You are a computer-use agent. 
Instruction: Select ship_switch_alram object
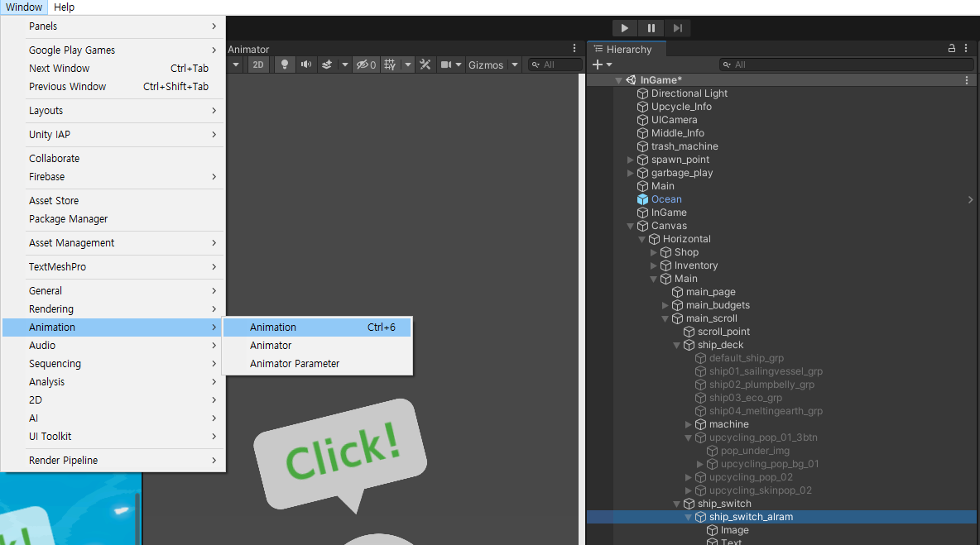(751, 517)
